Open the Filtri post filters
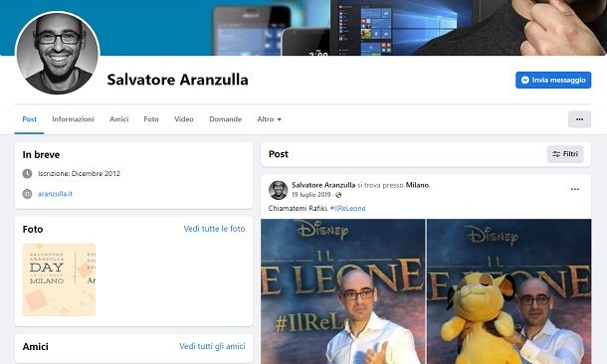 pyautogui.click(x=565, y=154)
